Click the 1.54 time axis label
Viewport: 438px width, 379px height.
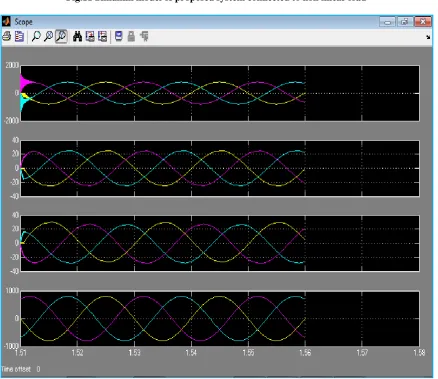[x=191, y=352]
